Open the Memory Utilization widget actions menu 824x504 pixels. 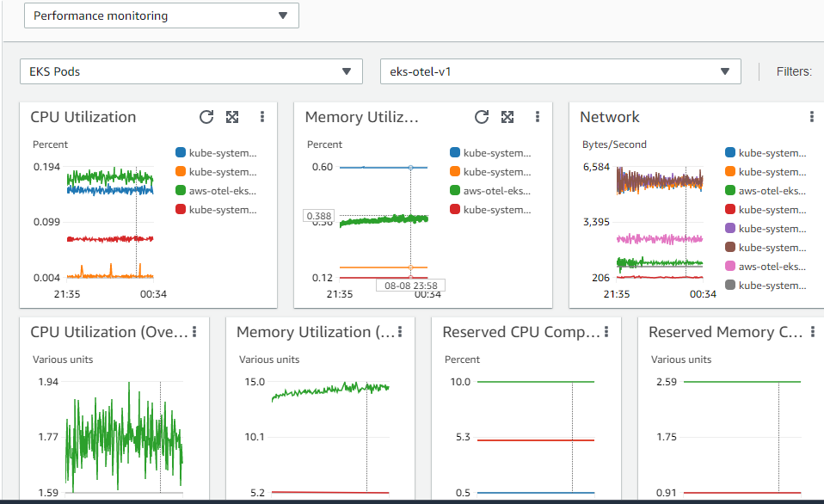point(538,117)
